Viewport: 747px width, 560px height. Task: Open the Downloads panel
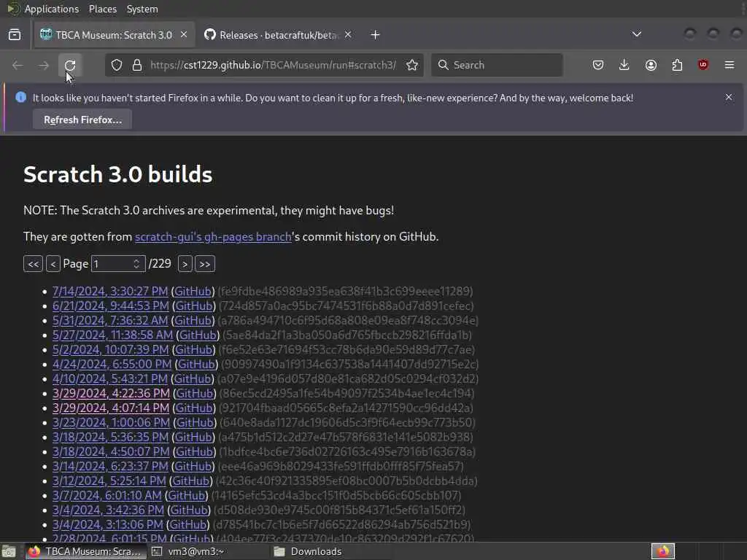[624, 65]
